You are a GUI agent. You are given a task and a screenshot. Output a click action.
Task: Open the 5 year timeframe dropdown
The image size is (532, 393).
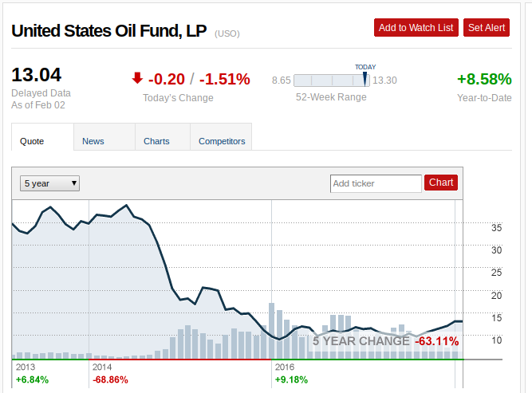click(50, 183)
